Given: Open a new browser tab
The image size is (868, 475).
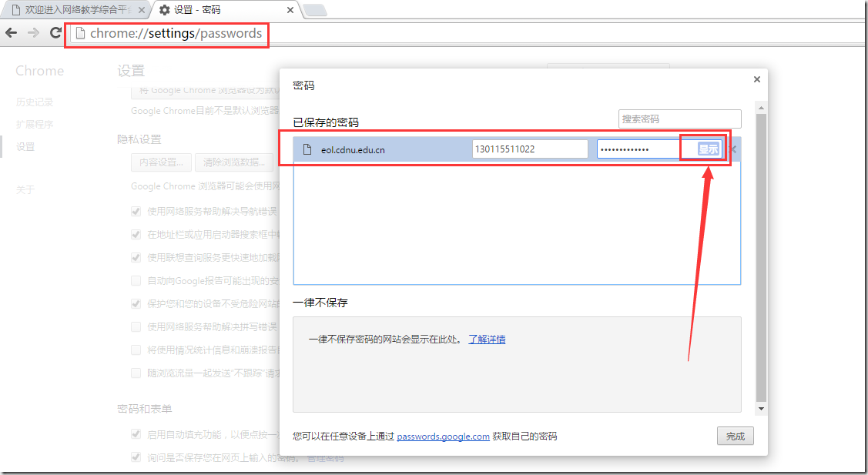Looking at the screenshot, I should (315, 10).
